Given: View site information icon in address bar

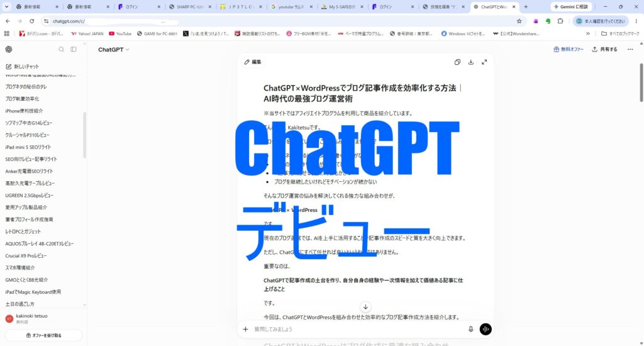Looking at the screenshot, I should (x=46, y=21).
